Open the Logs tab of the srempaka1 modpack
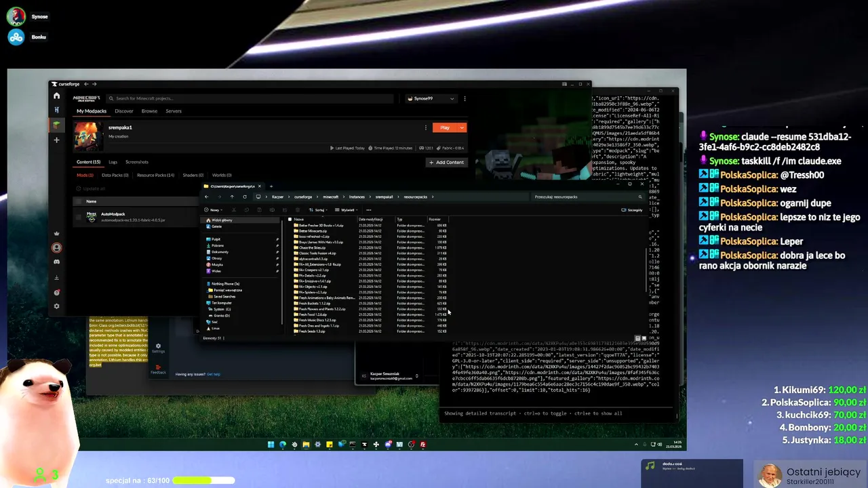868x488 pixels. (113, 162)
